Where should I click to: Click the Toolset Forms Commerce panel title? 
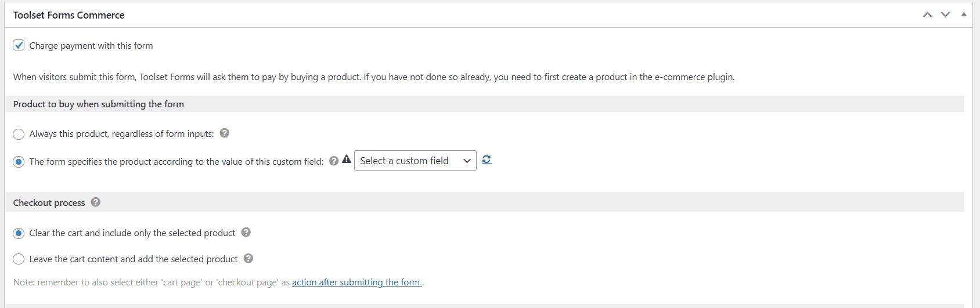(x=69, y=15)
